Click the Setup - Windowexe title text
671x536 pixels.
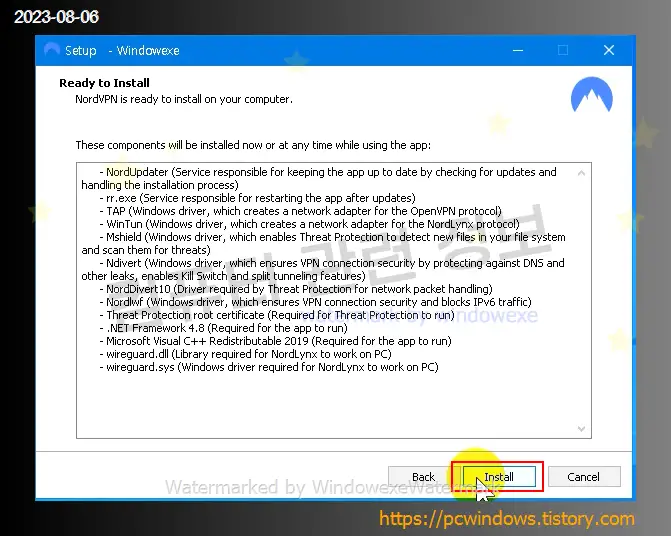122,50
